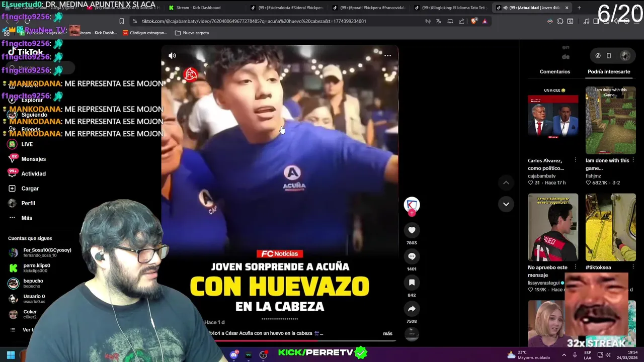The height and width of the screenshot is (362, 644).
Task: Mute the TikTok video with the speaker icon
Action: tap(172, 56)
